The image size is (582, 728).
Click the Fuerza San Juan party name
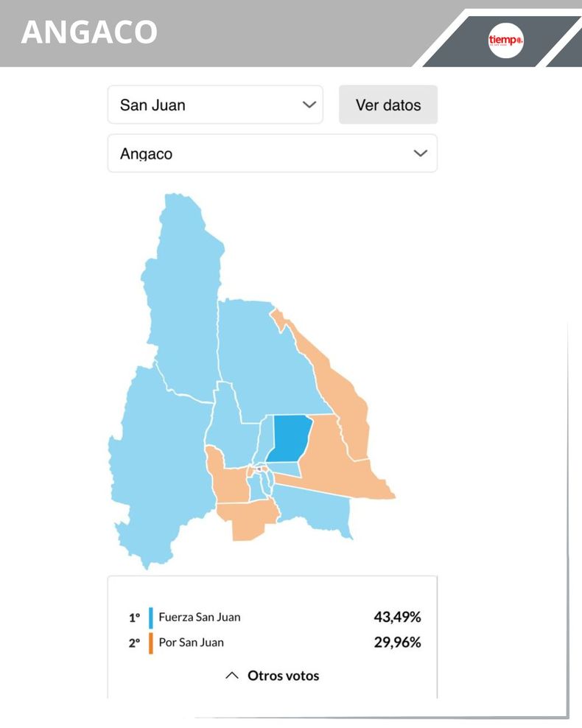pyautogui.click(x=199, y=617)
